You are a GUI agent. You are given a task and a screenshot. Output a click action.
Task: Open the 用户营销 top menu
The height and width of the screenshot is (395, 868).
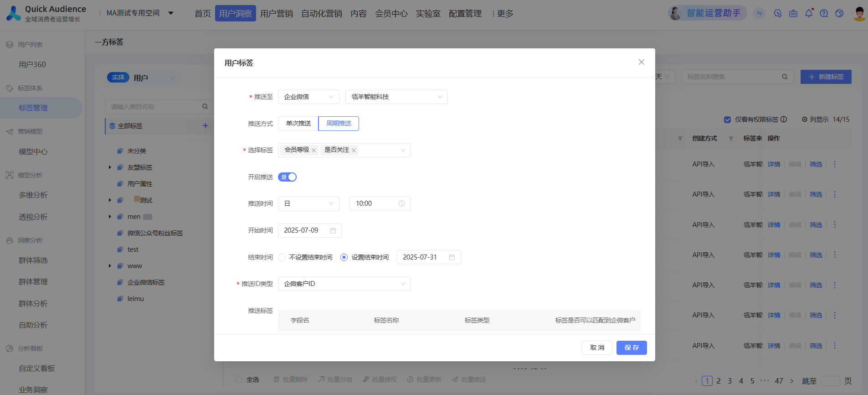click(x=276, y=14)
